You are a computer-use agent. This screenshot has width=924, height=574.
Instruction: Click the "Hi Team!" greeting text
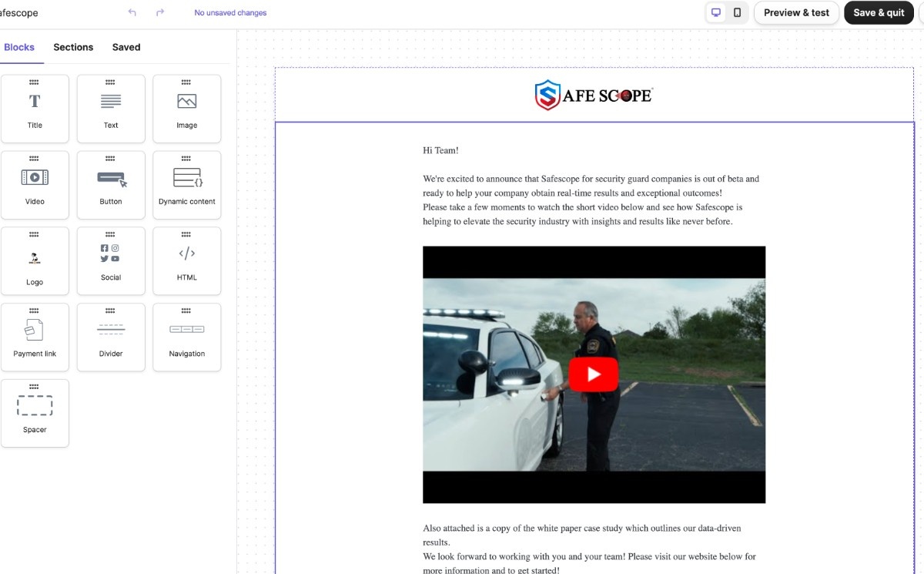pyautogui.click(x=440, y=150)
